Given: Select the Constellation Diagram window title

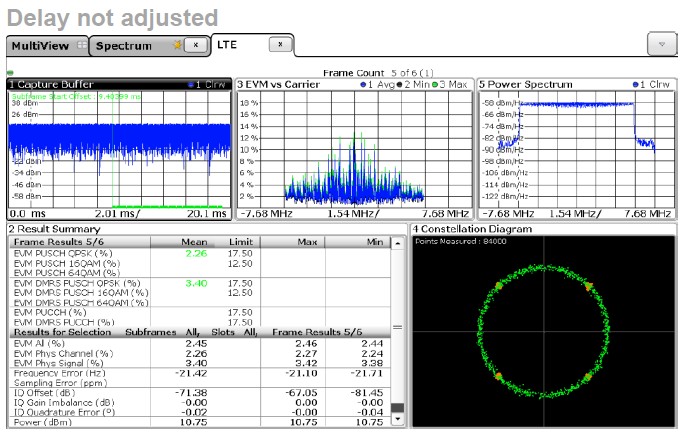Looking at the screenshot, I should click(x=470, y=229).
